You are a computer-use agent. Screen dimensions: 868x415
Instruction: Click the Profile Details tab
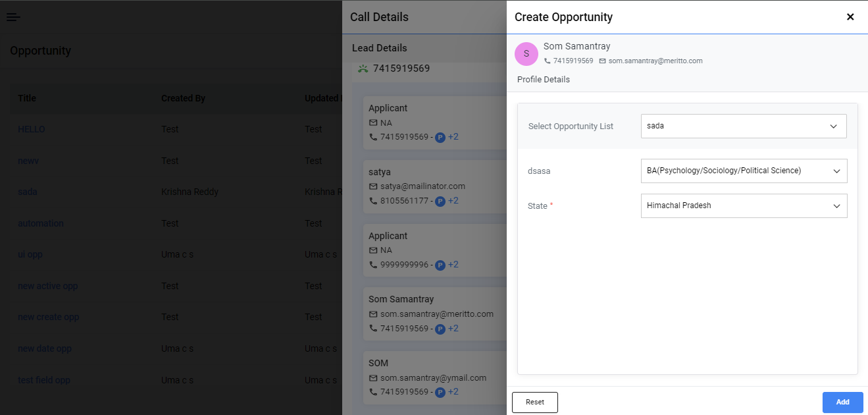pos(544,80)
